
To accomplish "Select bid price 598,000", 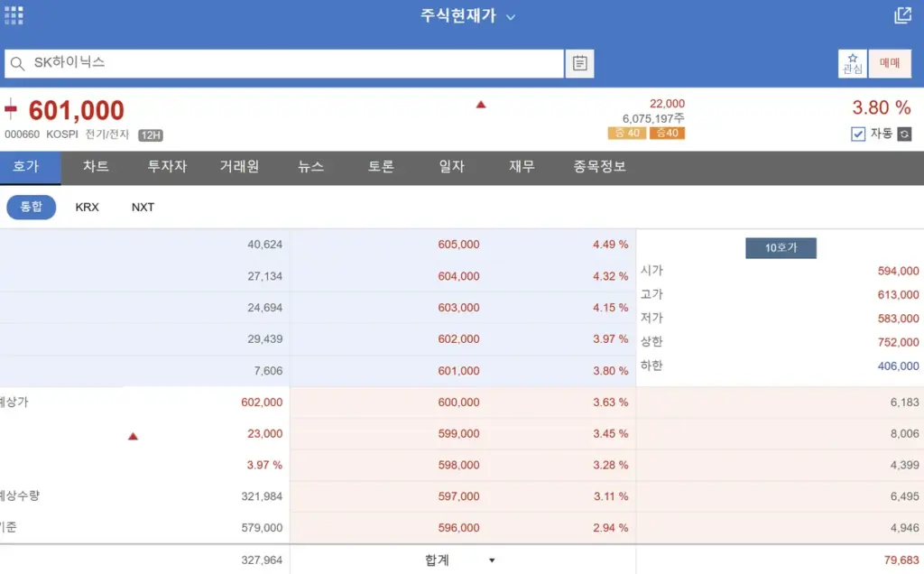I will (458, 465).
